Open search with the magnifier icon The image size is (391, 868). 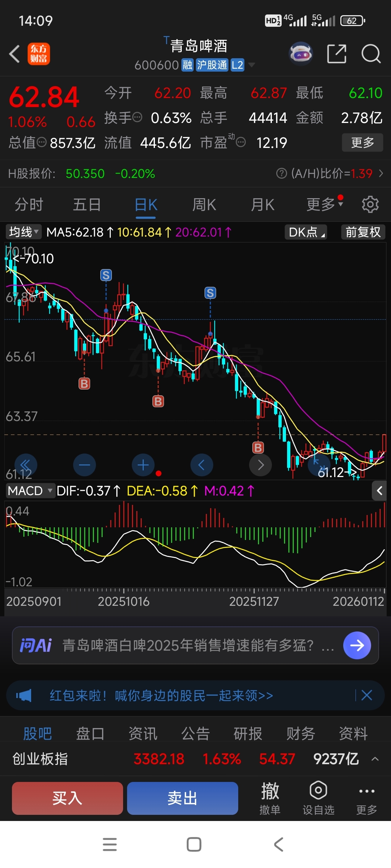[x=371, y=54]
